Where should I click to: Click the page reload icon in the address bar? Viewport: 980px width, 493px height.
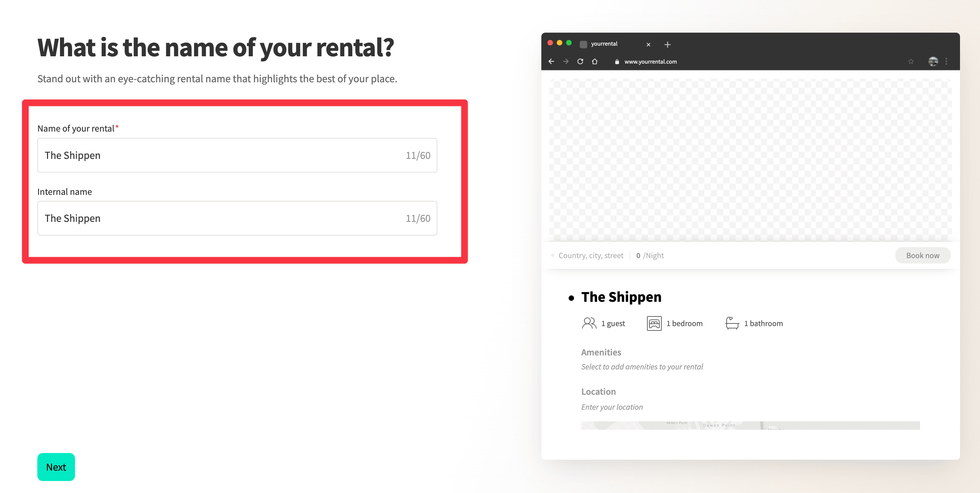click(581, 61)
